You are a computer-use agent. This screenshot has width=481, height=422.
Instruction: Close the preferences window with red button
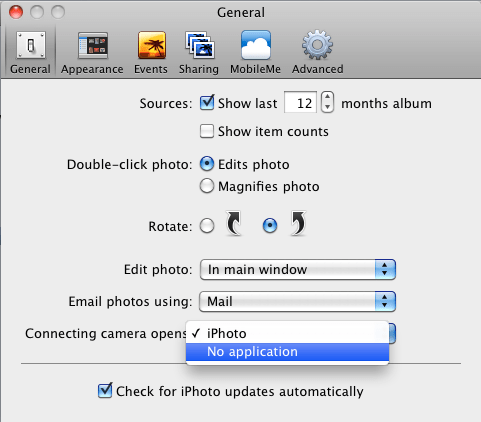coord(16,12)
